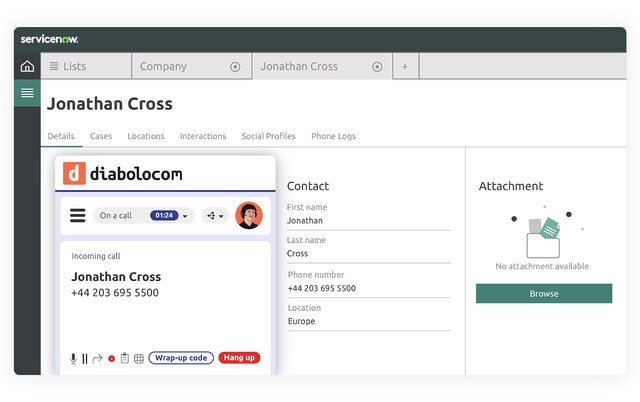Click the circle icon on the Jonathan Cross tab
Image resolution: width=640 pixels, height=402 pixels.
[377, 67]
